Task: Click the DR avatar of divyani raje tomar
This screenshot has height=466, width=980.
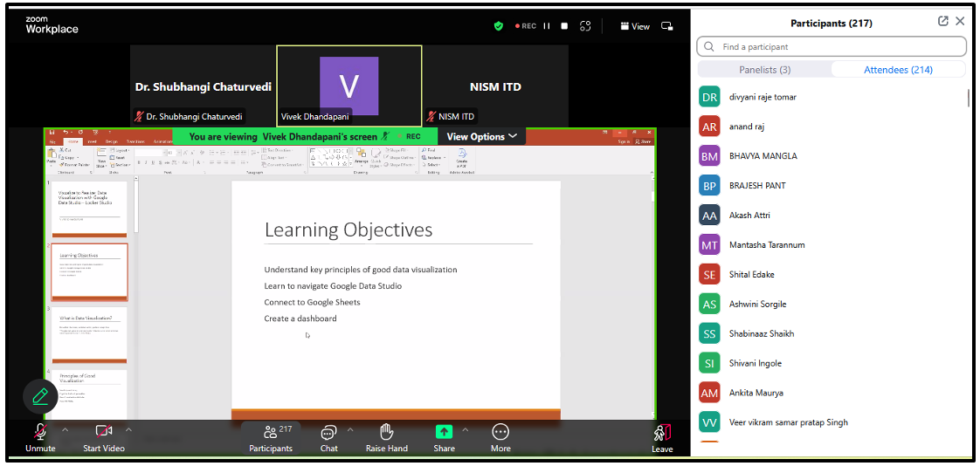Action: pyautogui.click(x=709, y=97)
